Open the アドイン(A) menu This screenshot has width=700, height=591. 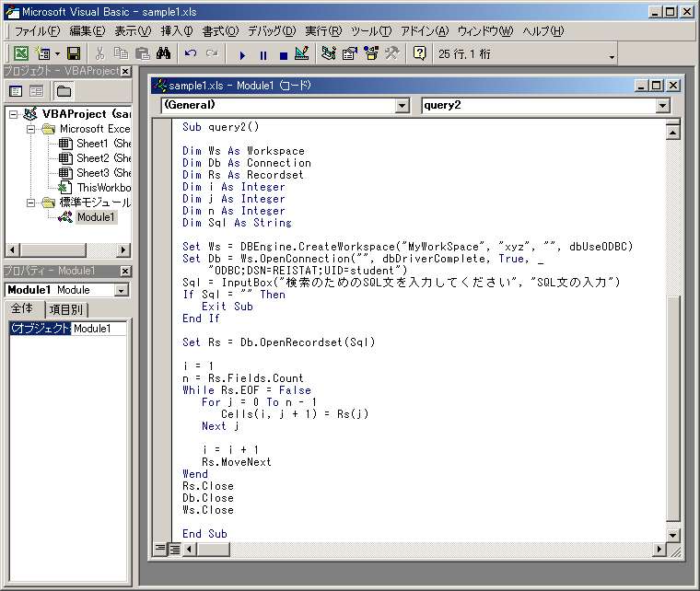coord(424,31)
